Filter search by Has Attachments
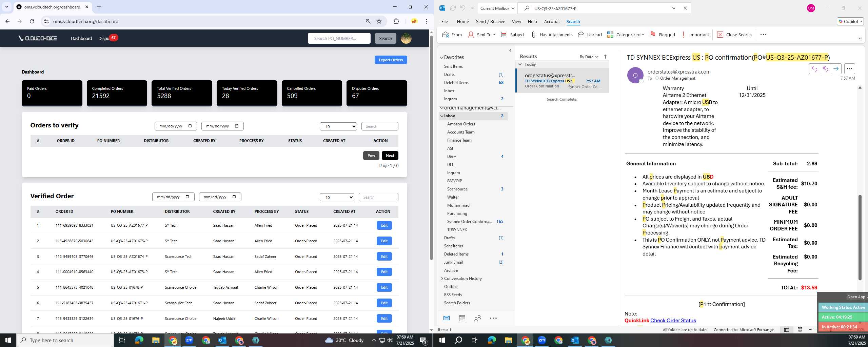This screenshot has height=347, width=868. pyautogui.click(x=552, y=35)
